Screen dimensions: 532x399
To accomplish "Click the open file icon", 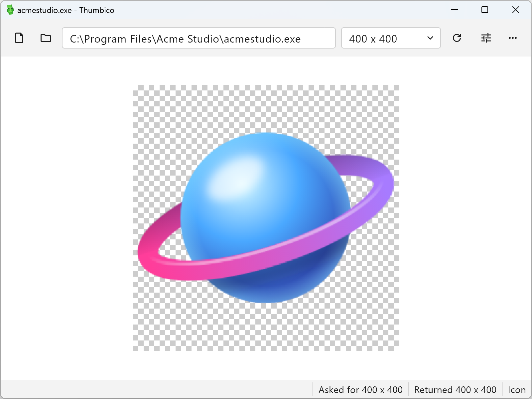I will tap(19, 38).
